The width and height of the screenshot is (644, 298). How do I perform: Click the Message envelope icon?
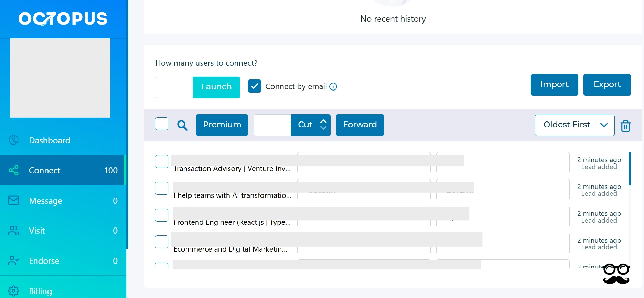point(13,200)
